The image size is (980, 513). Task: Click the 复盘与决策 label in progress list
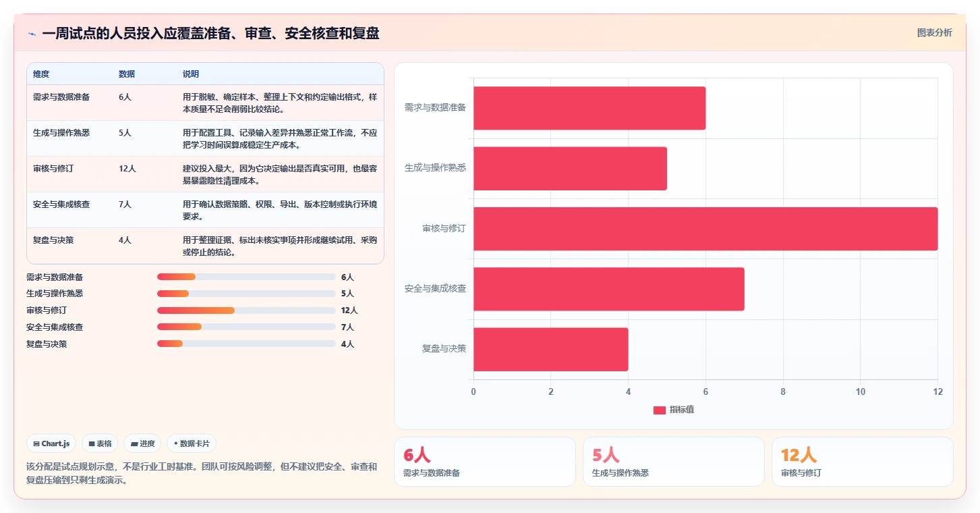[x=47, y=344]
